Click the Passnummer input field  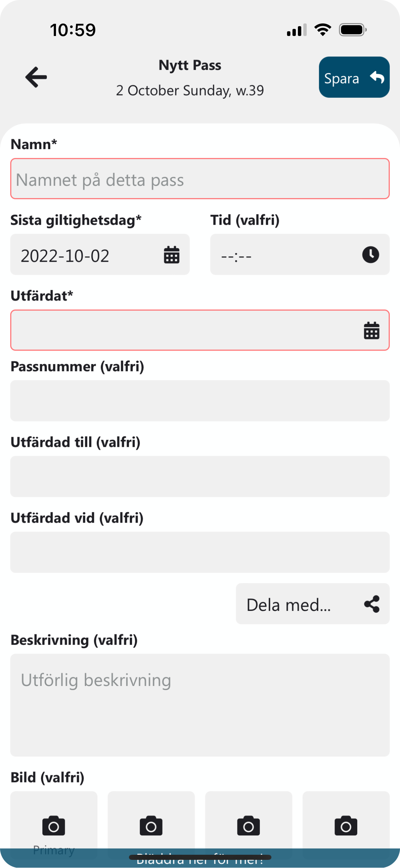pos(200,401)
